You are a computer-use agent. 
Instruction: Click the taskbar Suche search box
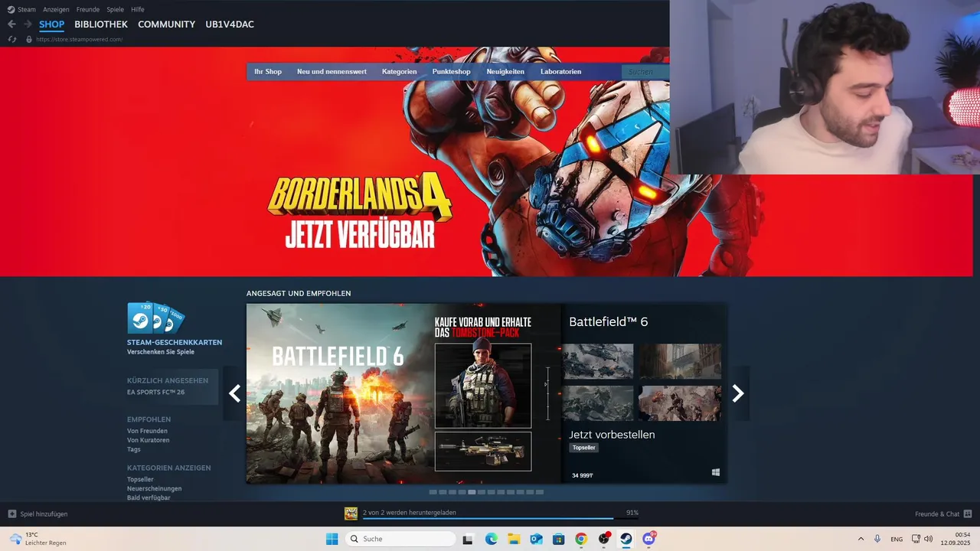pyautogui.click(x=400, y=539)
